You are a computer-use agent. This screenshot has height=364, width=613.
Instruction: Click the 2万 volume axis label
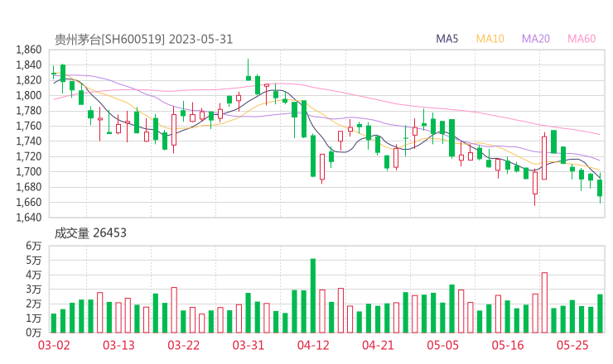click(x=34, y=304)
